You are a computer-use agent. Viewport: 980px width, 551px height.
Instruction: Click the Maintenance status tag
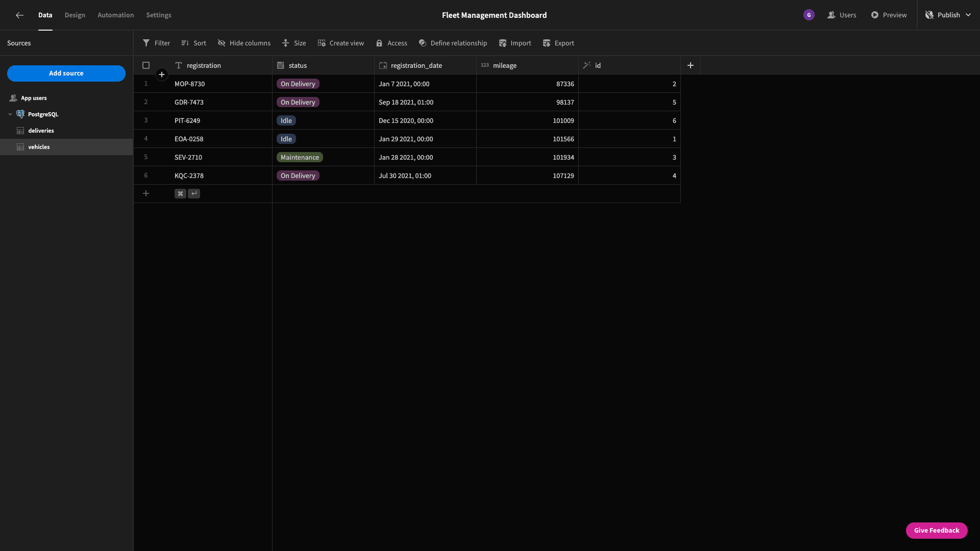coord(300,157)
